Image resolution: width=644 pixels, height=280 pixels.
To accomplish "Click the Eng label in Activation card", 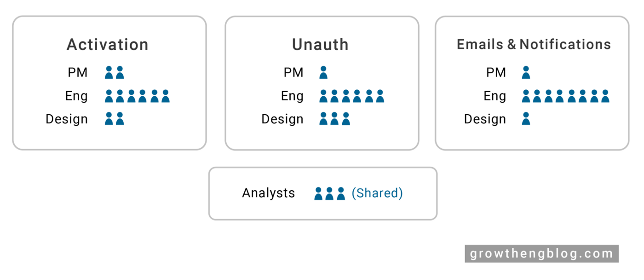I will point(76,96).
